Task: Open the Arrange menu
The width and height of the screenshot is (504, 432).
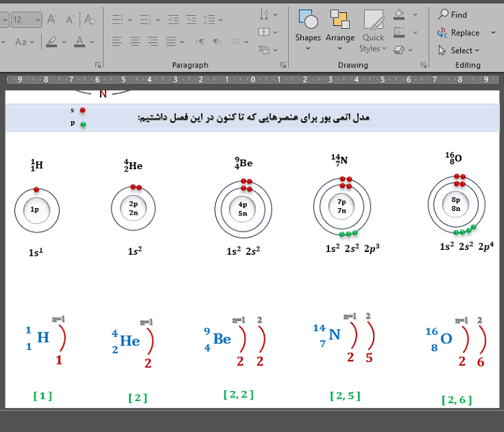Action: pyautogui.click(x=340, y=30)
